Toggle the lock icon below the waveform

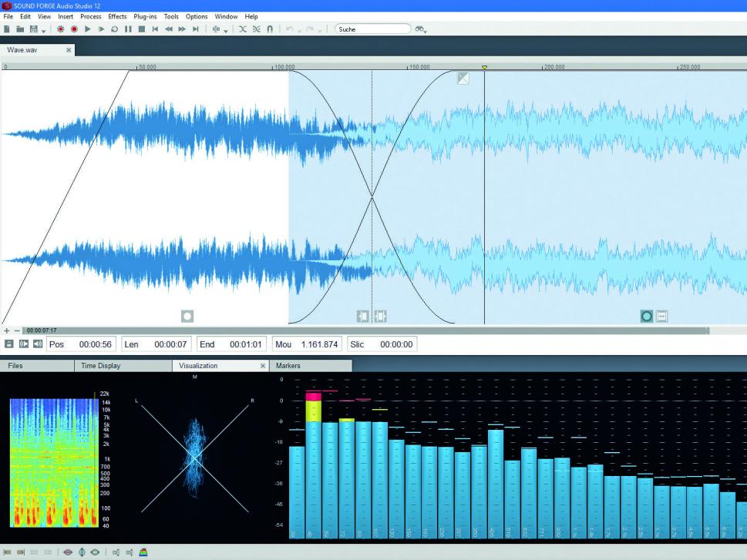(x=9, y=344)
